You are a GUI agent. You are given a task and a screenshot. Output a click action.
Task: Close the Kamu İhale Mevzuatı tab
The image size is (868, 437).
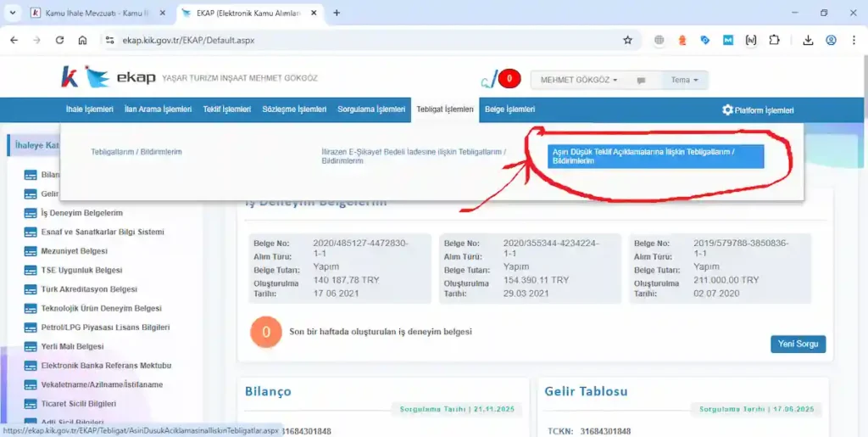(x=162, y=13)
